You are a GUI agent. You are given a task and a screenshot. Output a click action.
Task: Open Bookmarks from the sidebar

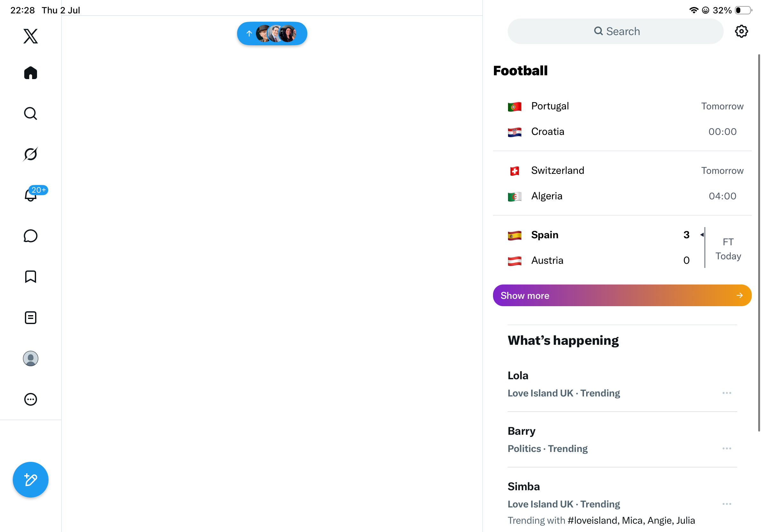coord(31,277)
